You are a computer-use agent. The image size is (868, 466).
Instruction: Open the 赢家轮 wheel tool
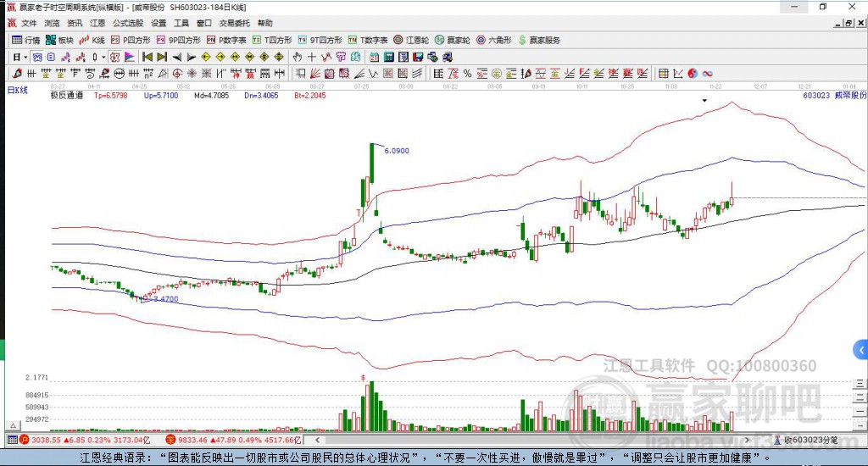click(x=453, y=40)
